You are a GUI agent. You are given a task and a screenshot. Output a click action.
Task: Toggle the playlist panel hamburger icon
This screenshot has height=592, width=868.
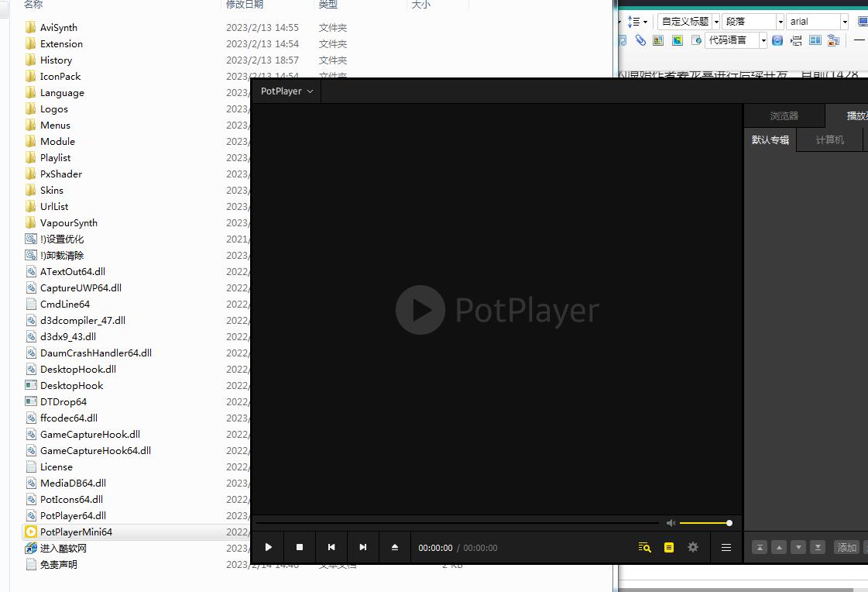point(726,547)
